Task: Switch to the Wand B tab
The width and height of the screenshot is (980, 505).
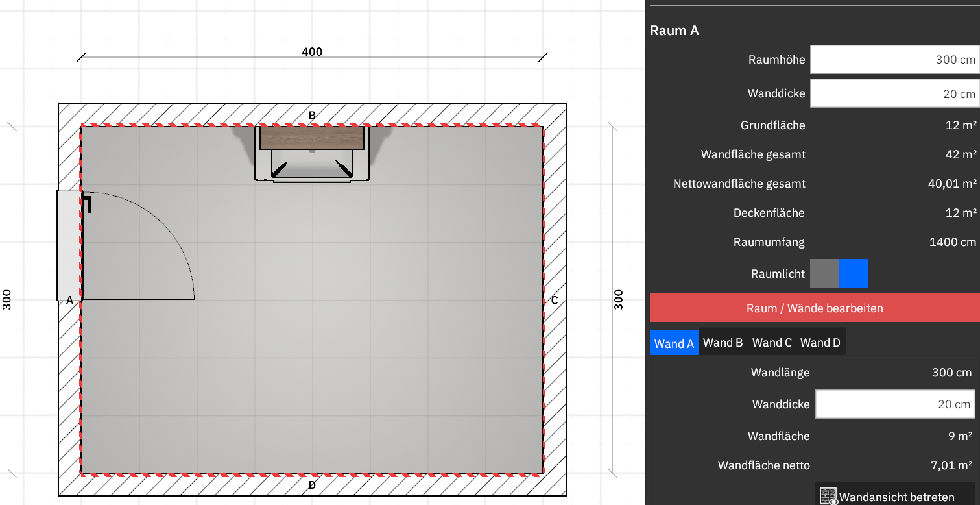Action: (723, 343)
